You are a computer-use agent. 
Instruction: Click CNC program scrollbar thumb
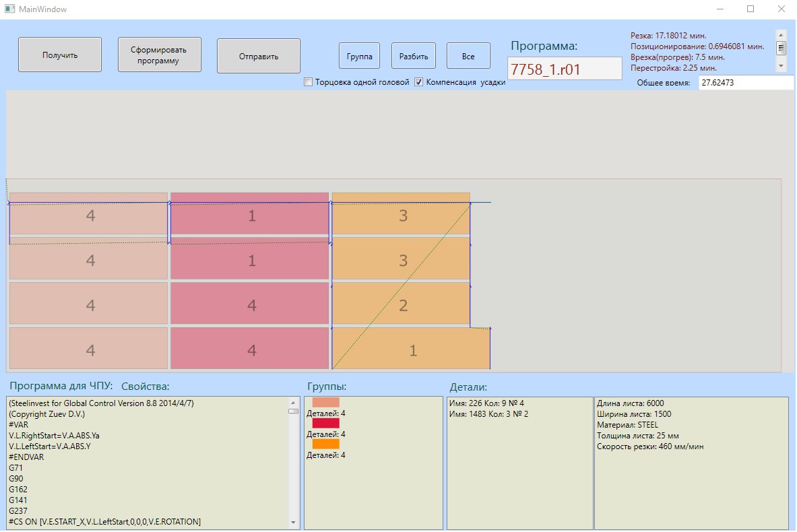tap(293, 411)
